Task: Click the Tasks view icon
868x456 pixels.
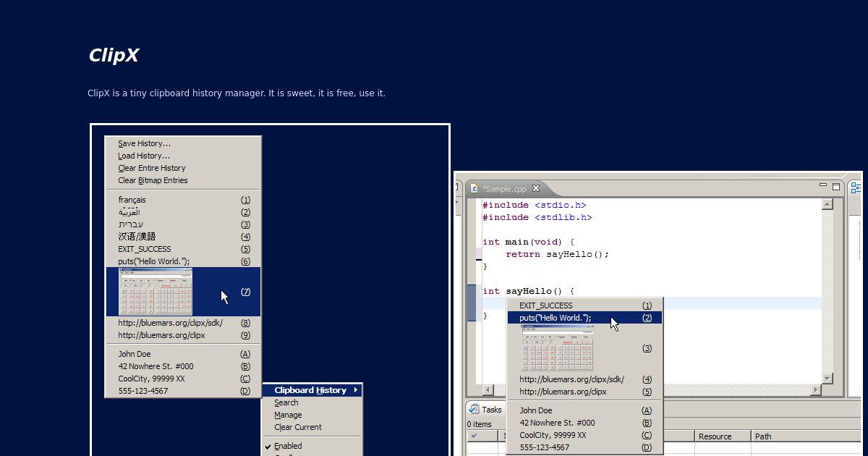Action: click(474, 409)
